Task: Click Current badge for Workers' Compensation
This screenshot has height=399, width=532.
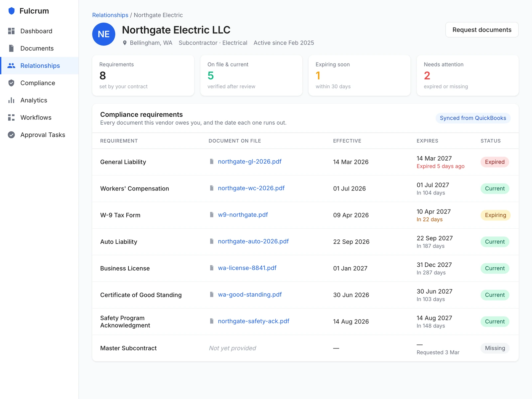Action: (x=495, y=189)
